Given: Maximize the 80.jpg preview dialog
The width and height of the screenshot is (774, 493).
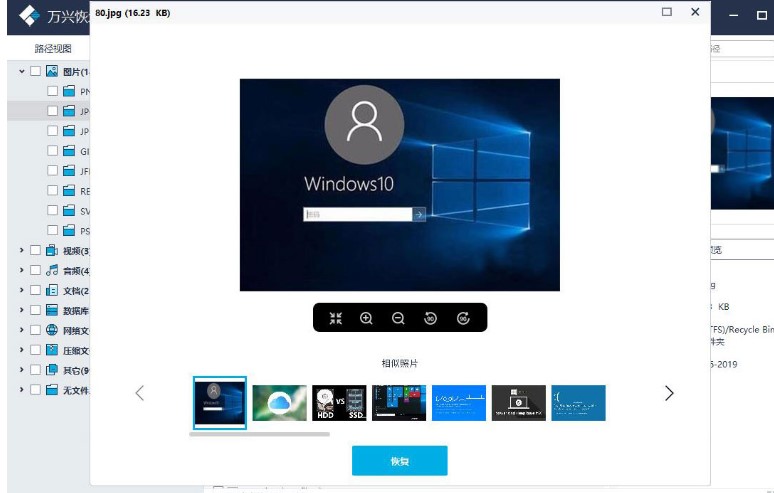Looking at the screenshot, I should coord(667,12).
